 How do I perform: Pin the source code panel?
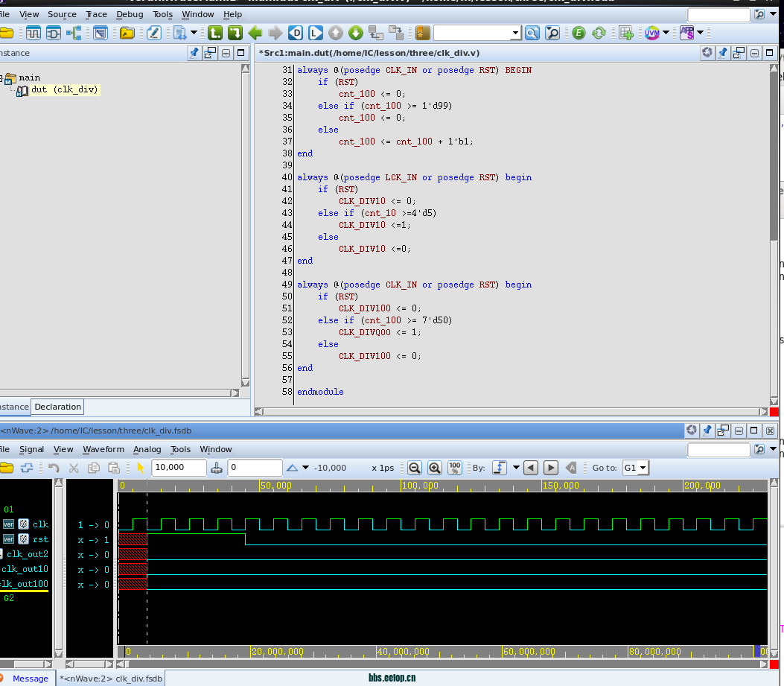pos(722,53)
